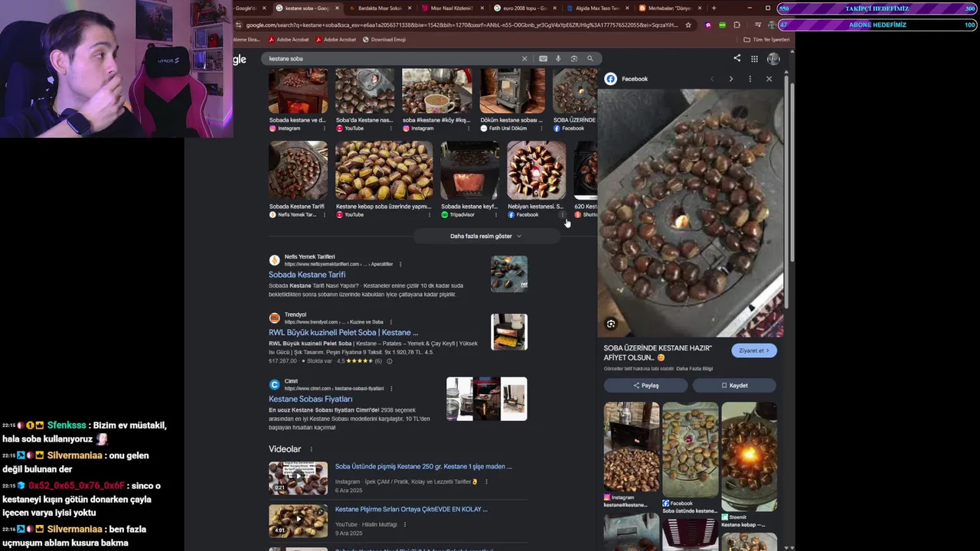The width and height of the screenshot is (980, 551).
Task: Start voice search with microphone icon
Action: tap(558, 58)
